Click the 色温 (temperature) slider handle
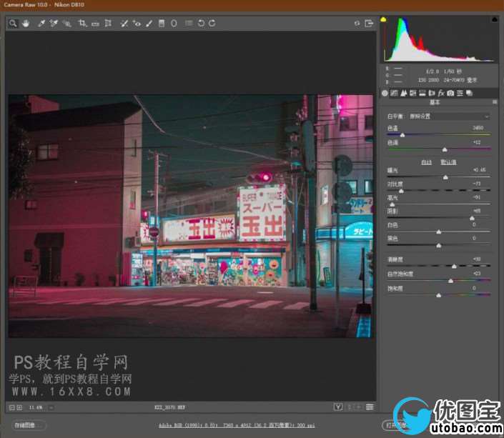 [402, 134]
